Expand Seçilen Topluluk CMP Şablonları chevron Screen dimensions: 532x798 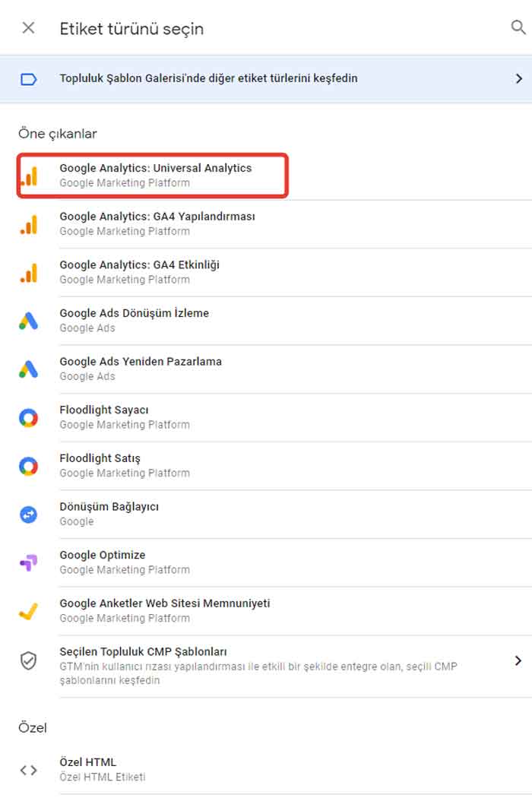518,660
